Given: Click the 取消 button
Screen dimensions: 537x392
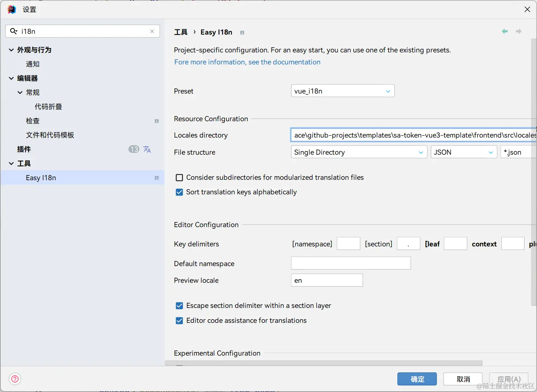Looking at the screenshot, I should tap(463, 379).
